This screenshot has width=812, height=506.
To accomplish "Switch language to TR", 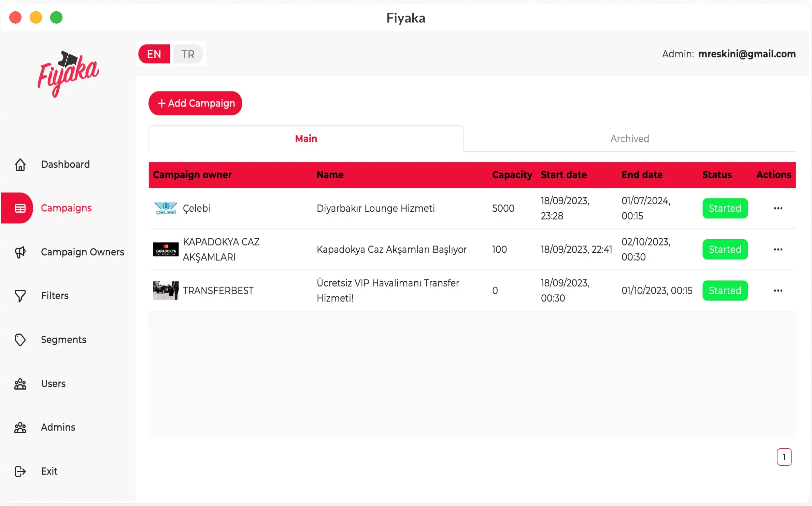I will point(188,54).
